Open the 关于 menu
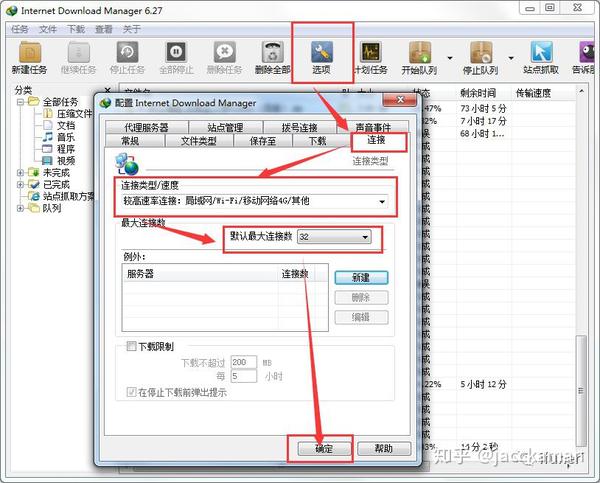600x483 pixels. tap(132, 29)
